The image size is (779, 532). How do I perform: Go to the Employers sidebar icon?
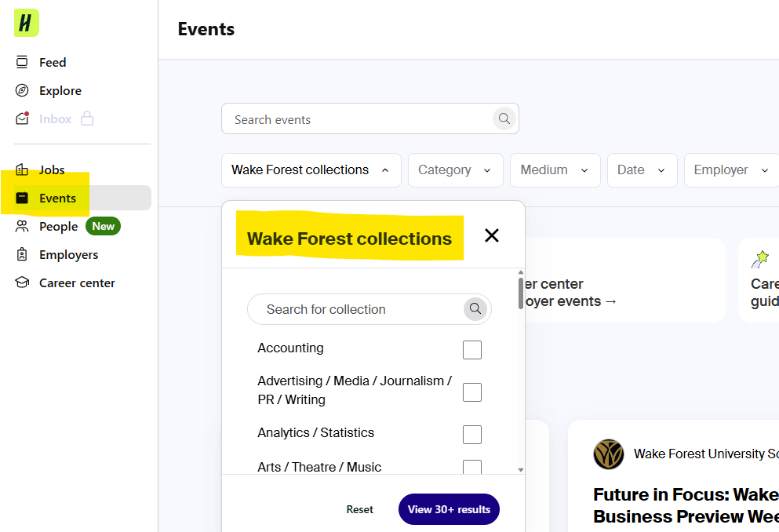[23, 255]
